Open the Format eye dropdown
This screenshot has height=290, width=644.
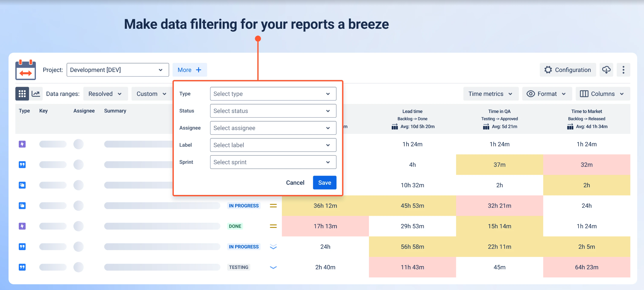tap(547, 94)
